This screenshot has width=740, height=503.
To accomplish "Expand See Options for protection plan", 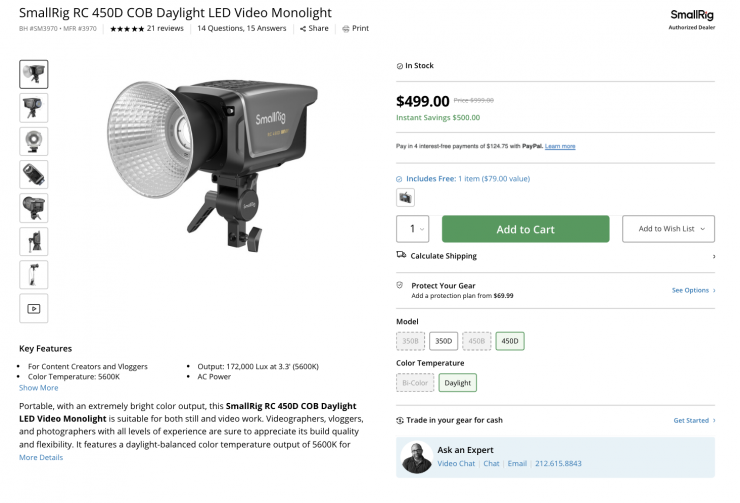I will 693,290.
